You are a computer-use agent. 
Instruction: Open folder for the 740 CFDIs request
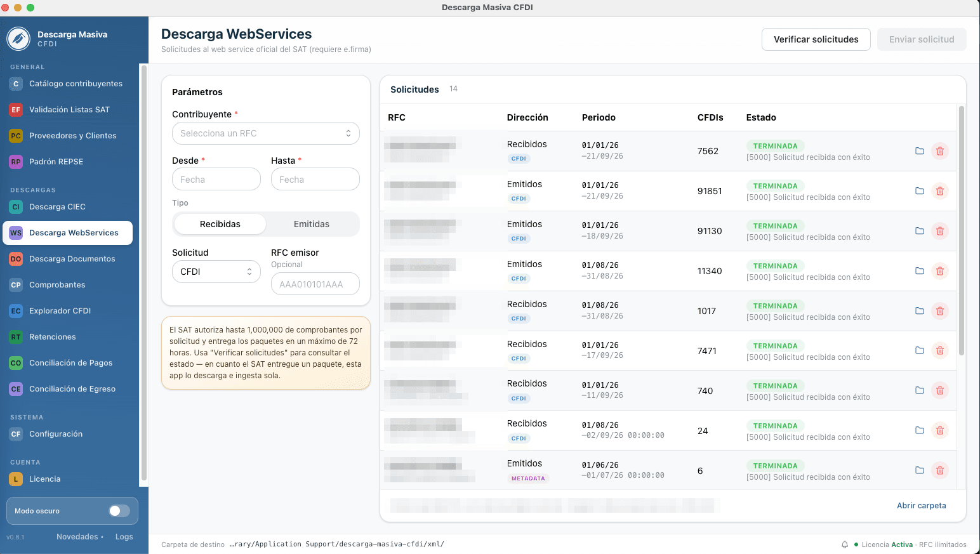[919, 390]
